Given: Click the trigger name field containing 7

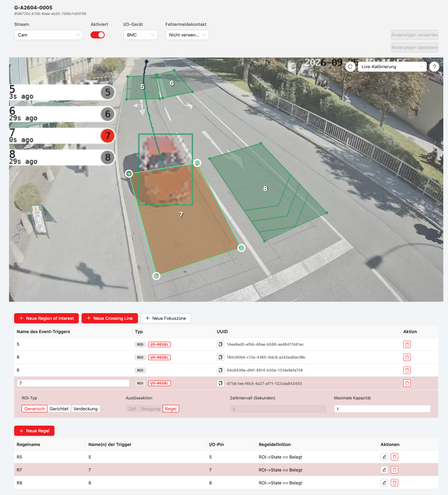Looking at the screenshot, I should (73, 383).
